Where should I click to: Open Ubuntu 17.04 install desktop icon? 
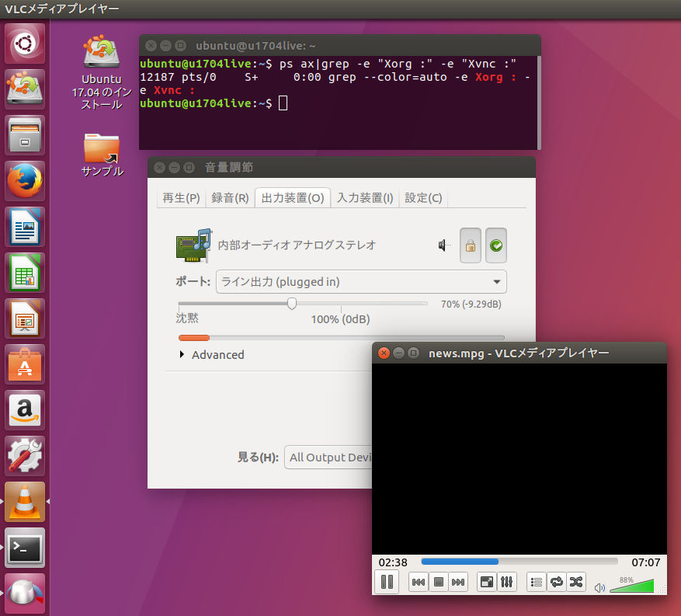click(x=102, y=72)
